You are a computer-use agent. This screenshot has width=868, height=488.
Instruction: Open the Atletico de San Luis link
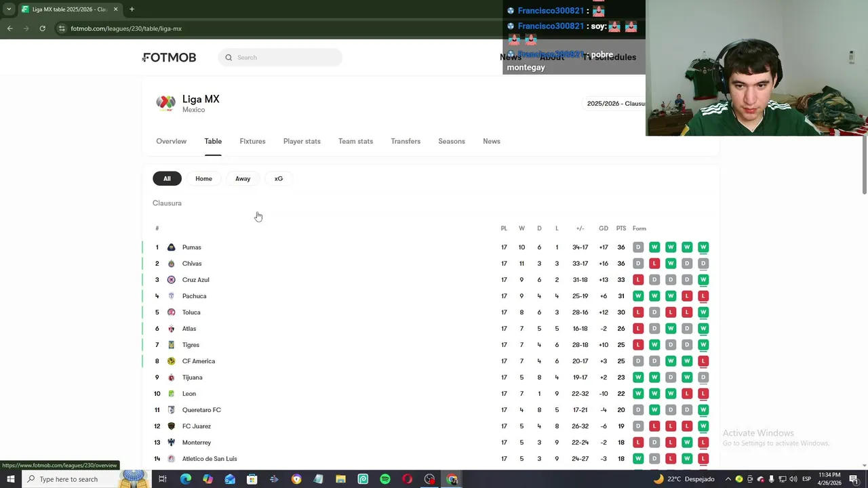210,459
